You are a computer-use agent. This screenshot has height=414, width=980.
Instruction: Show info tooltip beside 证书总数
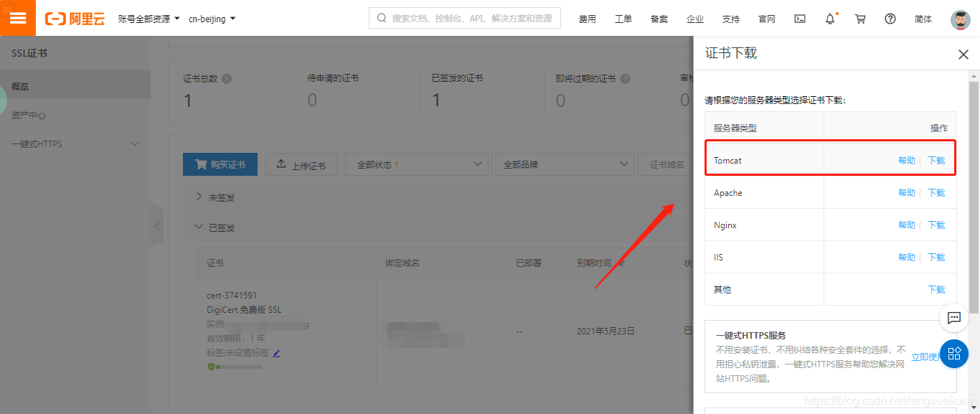coord(227,79)
